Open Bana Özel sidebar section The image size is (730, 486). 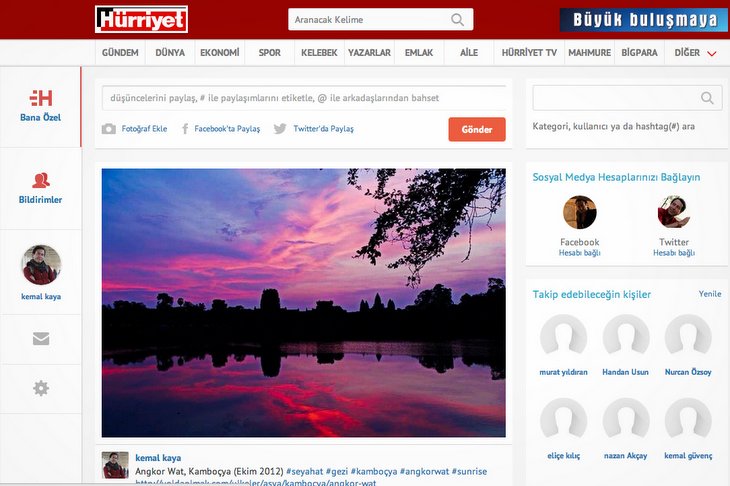point(41,105)
